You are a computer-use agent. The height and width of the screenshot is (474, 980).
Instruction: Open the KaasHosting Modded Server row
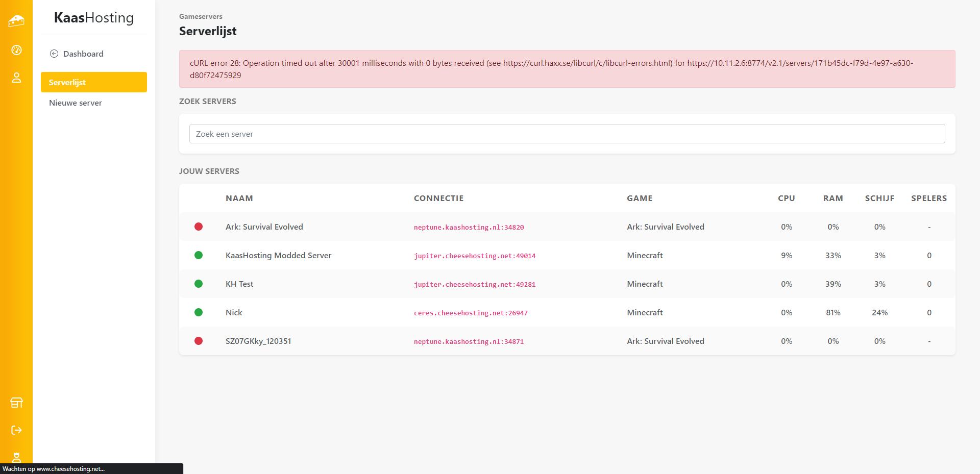(x=278, y=255)
